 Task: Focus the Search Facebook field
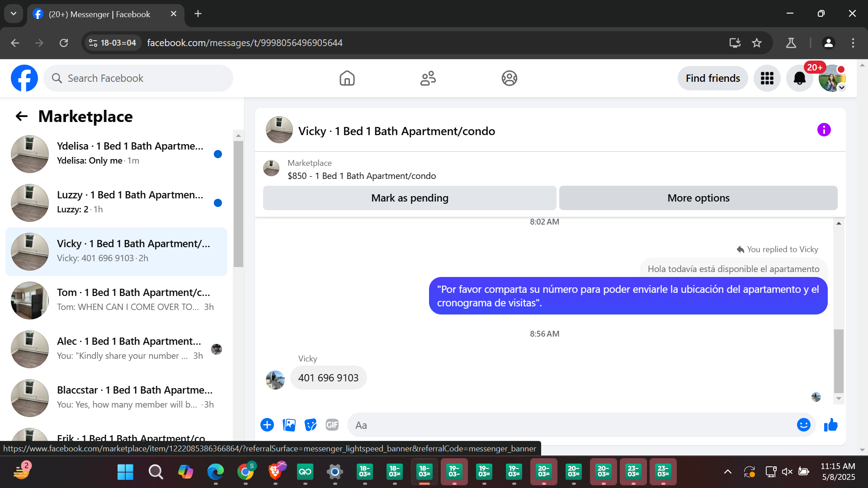tap(138, 78)
